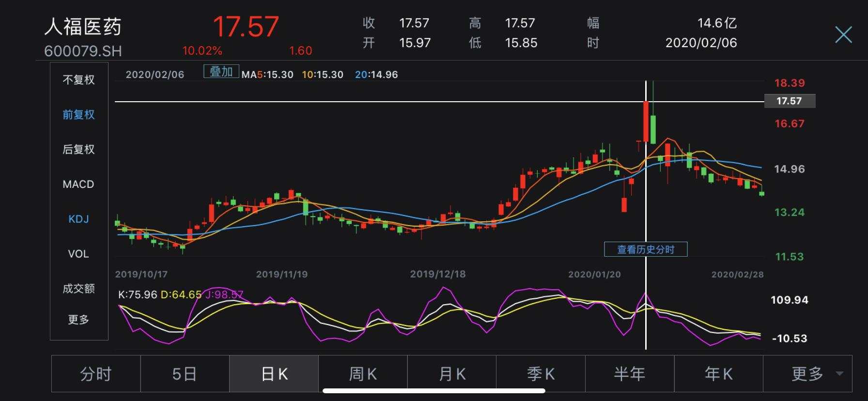Image resolution: width=868 pixels, height=401 pixels.
Task: Tap the 叠加 overlay button
Action: (x=221, y=72)
